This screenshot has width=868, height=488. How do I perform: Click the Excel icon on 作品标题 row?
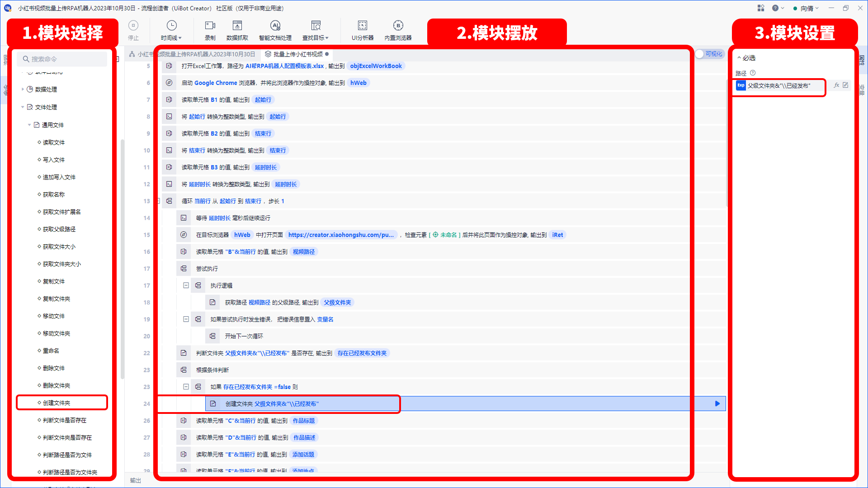(x=184, y=421)
